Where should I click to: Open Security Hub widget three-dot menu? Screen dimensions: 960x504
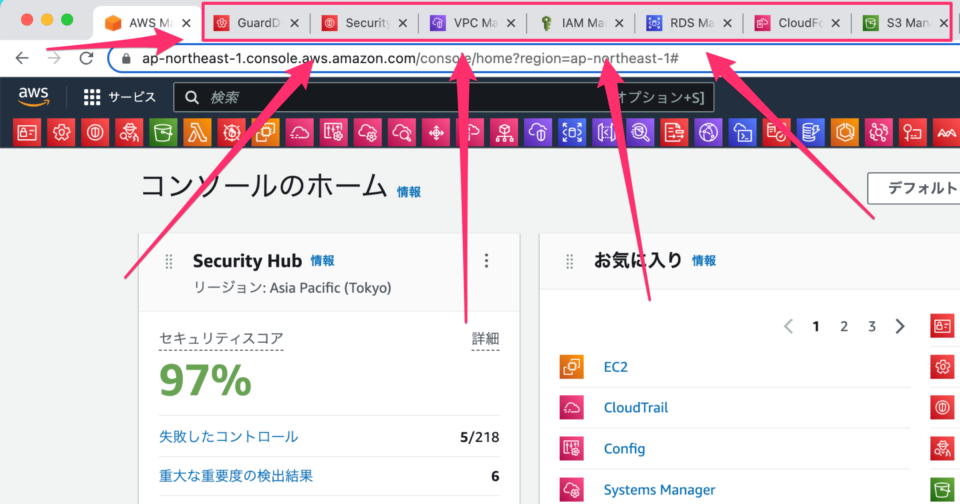[487, 261]
